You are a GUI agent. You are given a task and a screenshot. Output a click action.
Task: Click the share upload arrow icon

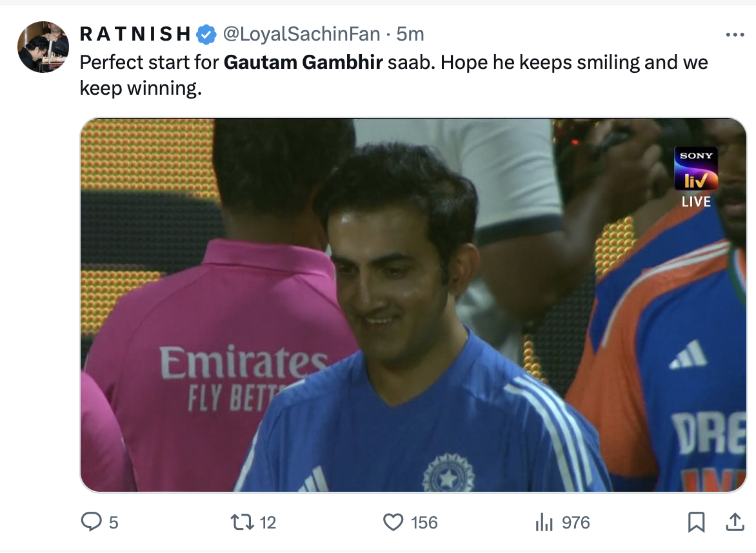point(735,521)
